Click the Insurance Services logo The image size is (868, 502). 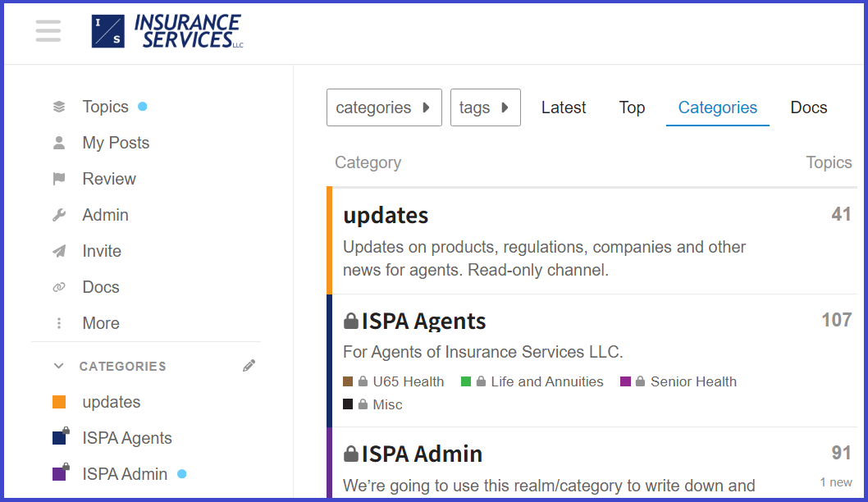[x=167, y=31]
